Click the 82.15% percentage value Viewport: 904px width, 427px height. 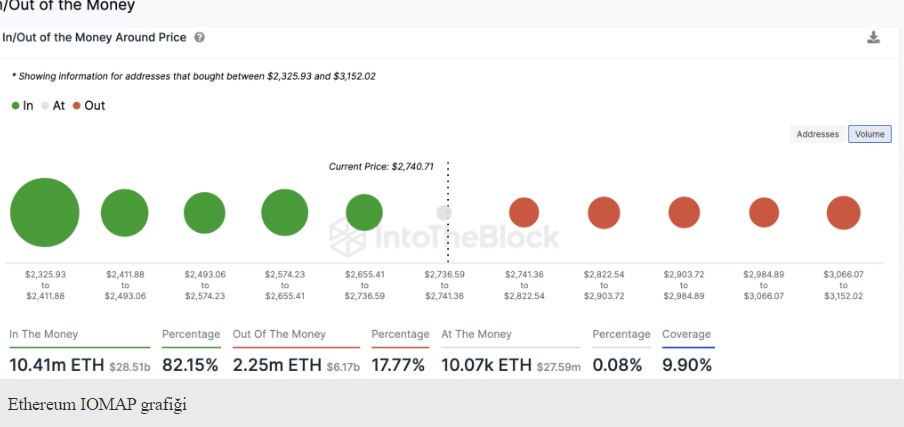(x=190, y=365)
